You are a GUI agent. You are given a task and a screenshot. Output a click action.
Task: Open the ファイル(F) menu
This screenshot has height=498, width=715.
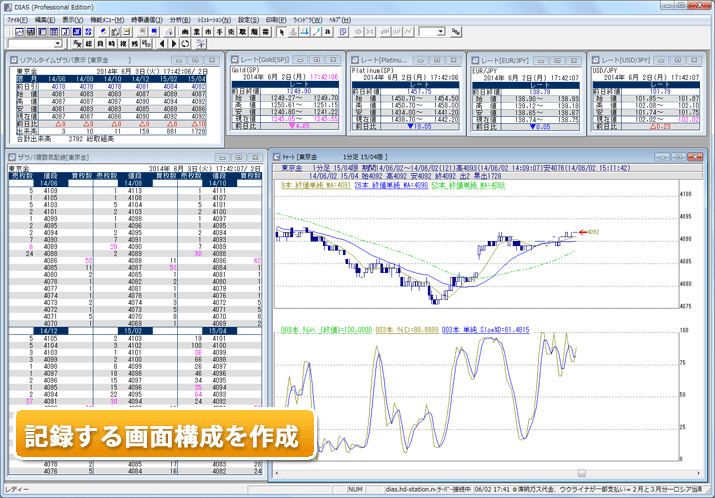pyautogui.click(x=18, y=19)
